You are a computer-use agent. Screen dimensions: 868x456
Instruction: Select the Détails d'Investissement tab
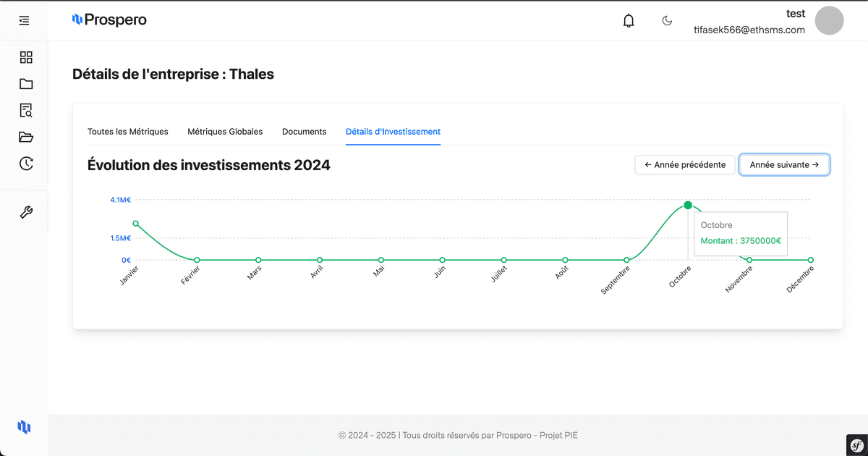point(393,132)
